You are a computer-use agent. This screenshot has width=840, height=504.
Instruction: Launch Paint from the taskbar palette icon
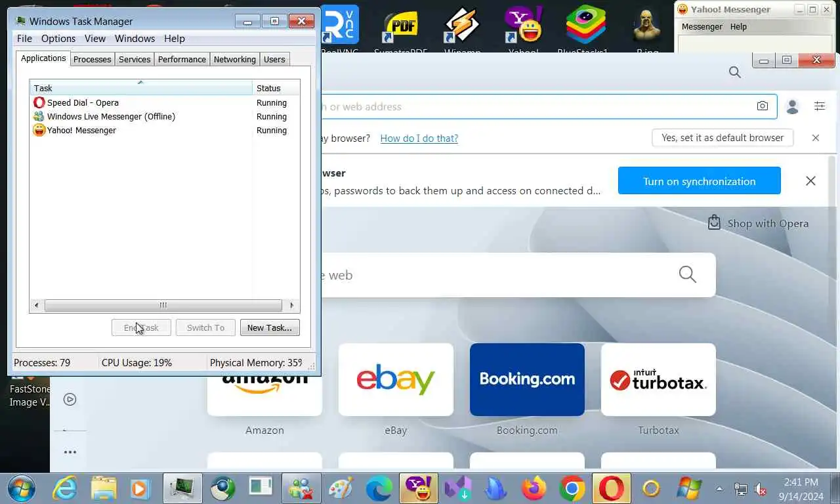(341, 488)
